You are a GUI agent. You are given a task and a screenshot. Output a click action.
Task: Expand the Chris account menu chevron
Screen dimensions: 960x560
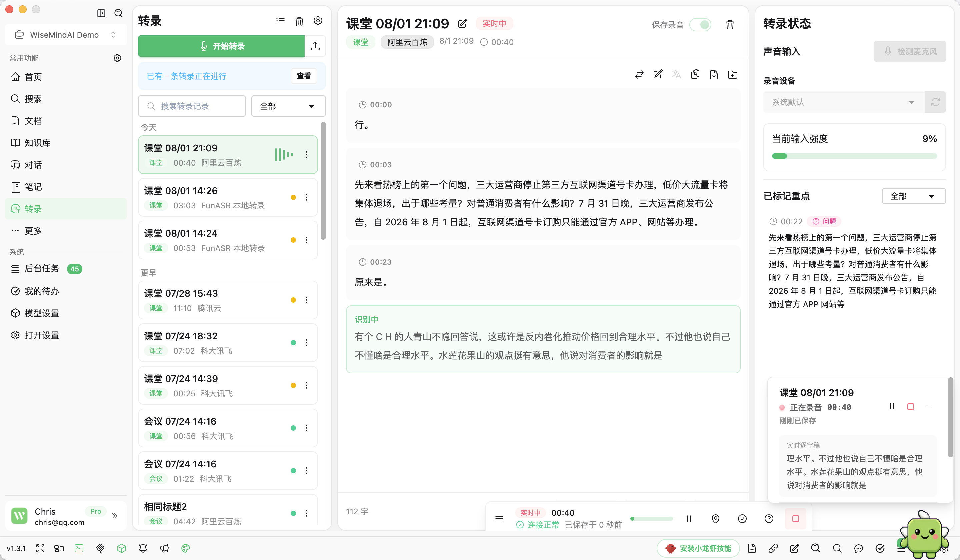[x=115, y=516]
